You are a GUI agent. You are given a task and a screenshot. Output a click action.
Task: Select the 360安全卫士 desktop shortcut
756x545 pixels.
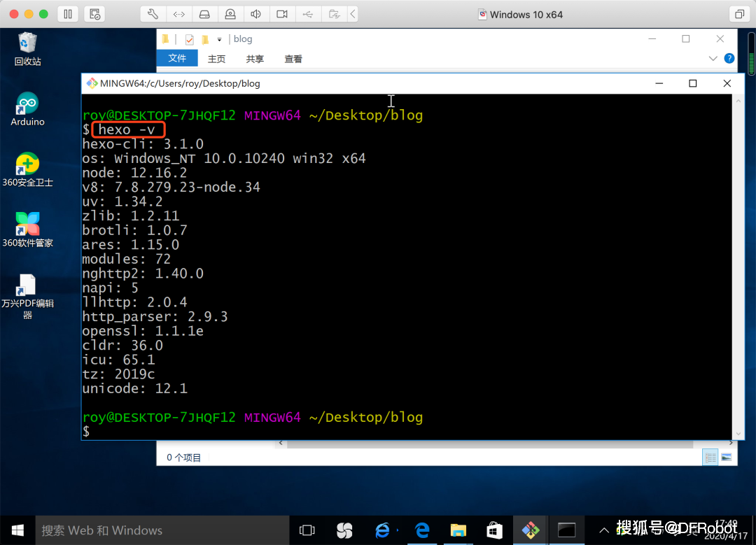[x=27, y=169]
